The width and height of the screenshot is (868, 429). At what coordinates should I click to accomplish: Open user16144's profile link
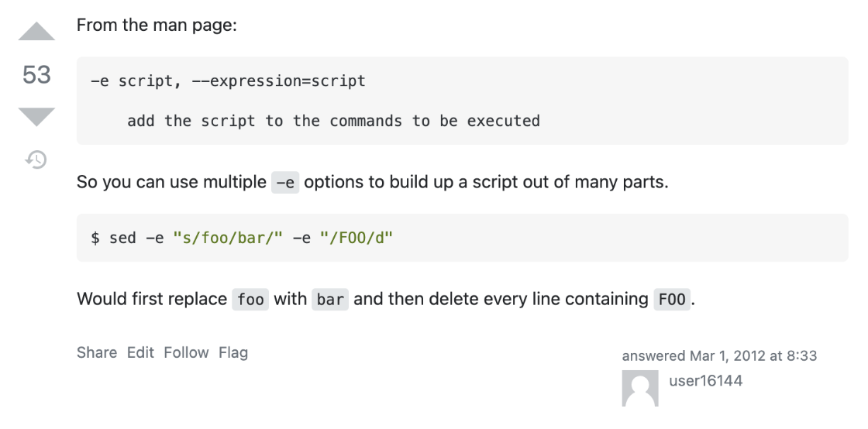pos(705,380)
